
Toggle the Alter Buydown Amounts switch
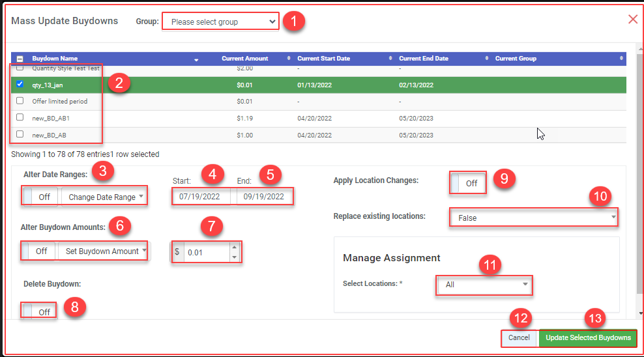click(37, 251)
